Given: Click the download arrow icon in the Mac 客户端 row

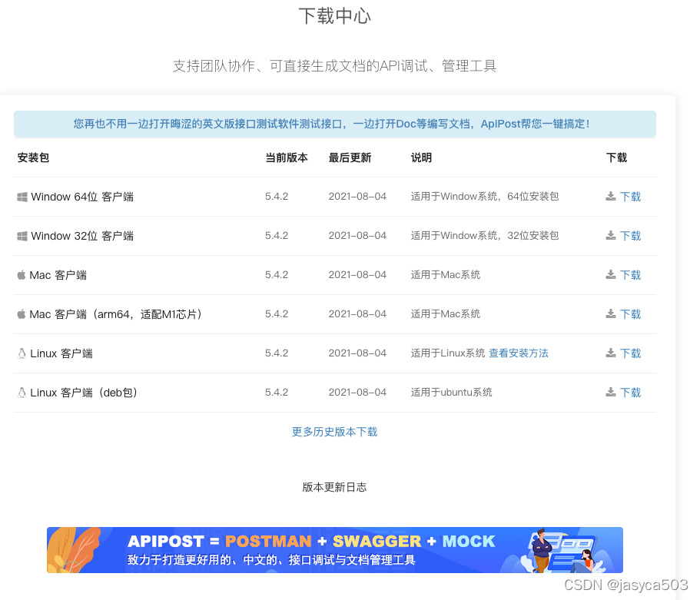Looking at the screenshot, I should click(611, 274).
